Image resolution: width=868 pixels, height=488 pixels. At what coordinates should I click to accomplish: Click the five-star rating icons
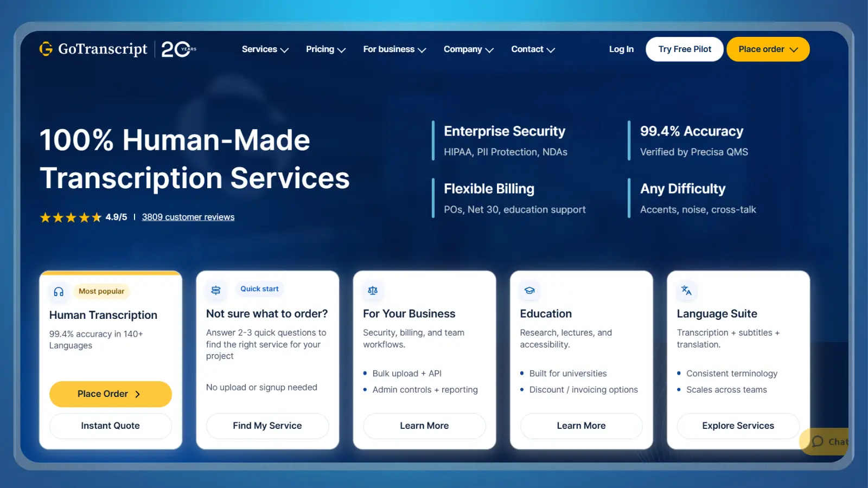point(71,217)
